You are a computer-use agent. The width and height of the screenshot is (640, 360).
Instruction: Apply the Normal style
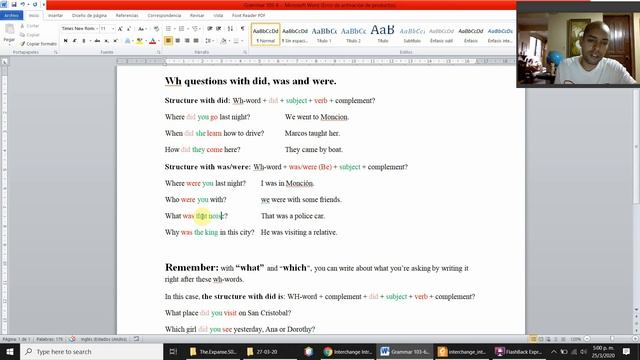coord(265,34)
